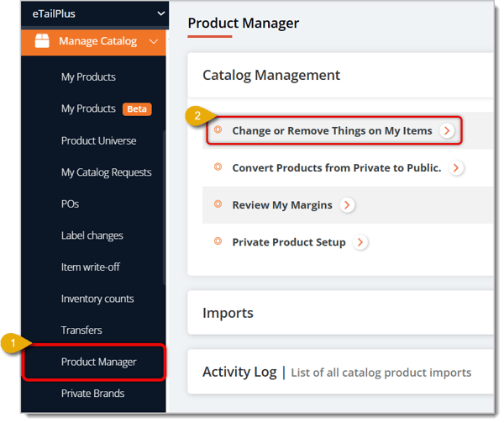504x423 pixels.
Task: Open the first My Products menu item
Action: (x=88, y=77)
